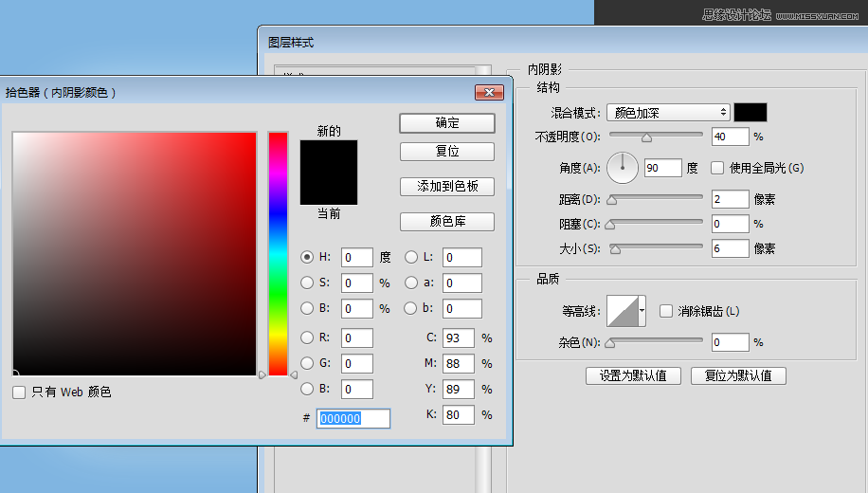
Task: Select the B brightness radio button
Action: click(307, 308)
